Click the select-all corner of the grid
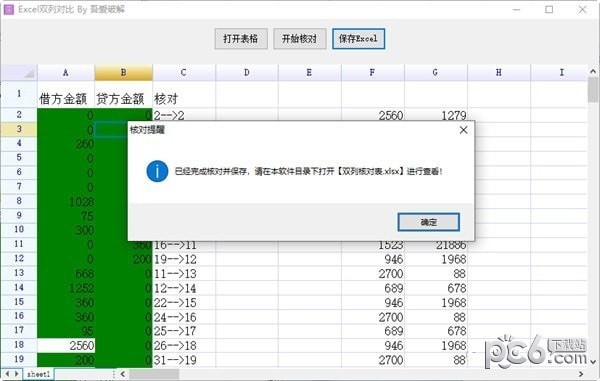 tap(19, 72)
